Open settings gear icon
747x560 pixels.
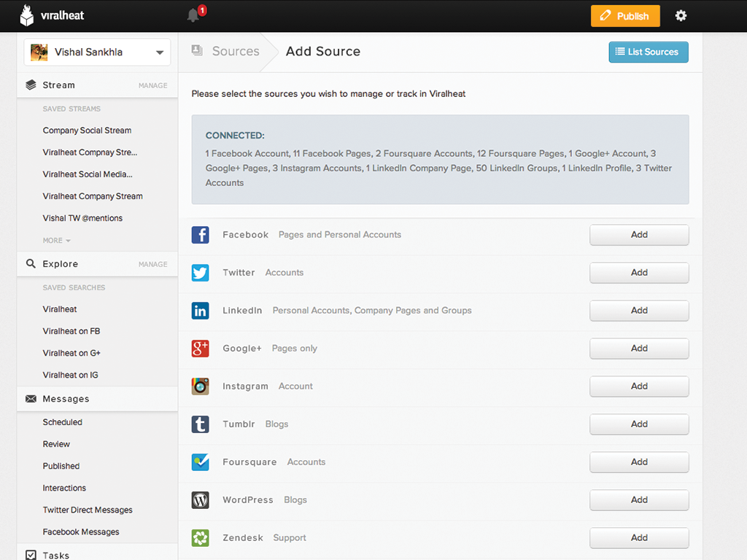point(681,16)
